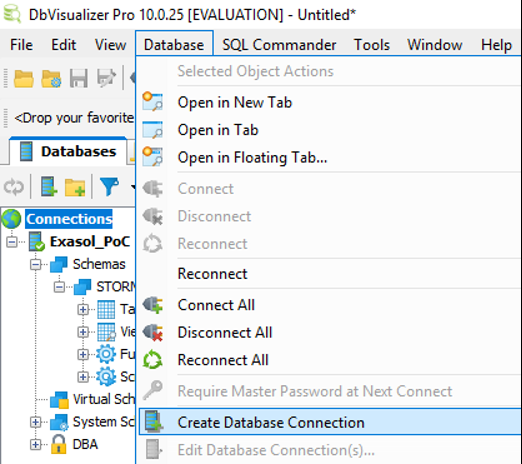Click the Open in Floating Tab icon
The width and height of the screenshot is (522, 464).
click(153, 157)
